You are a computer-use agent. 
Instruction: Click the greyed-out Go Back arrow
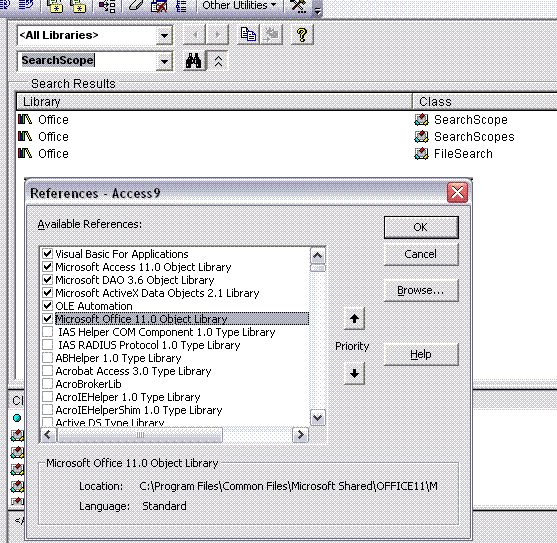click(x=194, y=34)
